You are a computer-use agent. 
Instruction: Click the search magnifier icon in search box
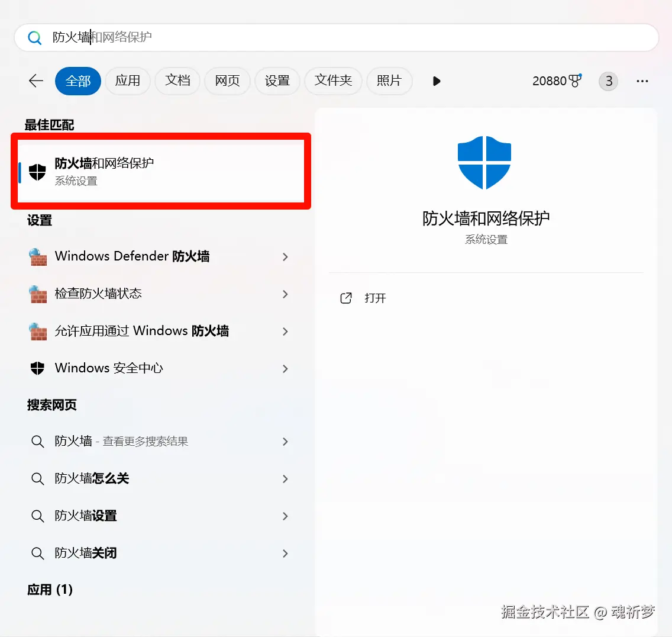click(x=35, y=38)
